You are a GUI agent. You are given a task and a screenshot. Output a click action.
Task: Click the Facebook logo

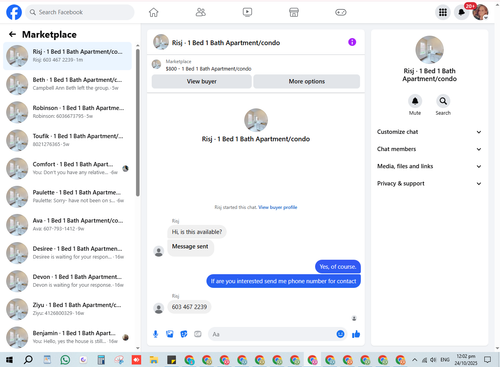14,12
